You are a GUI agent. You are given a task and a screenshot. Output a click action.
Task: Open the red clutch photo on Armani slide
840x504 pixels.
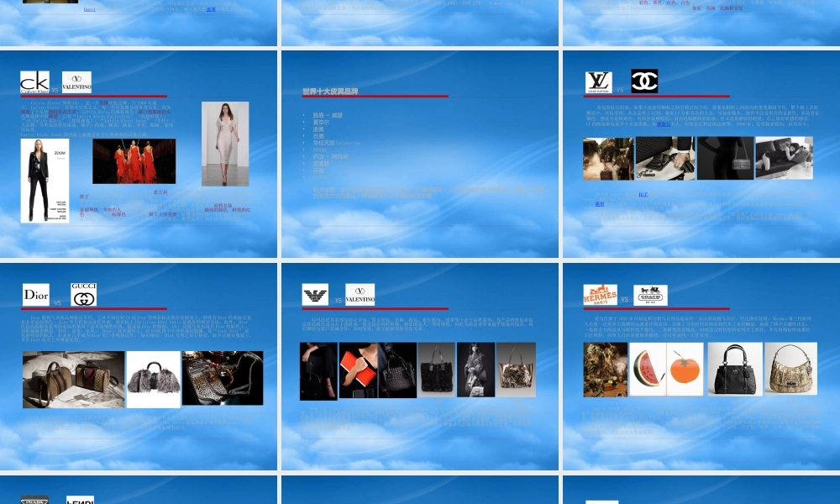359,370
